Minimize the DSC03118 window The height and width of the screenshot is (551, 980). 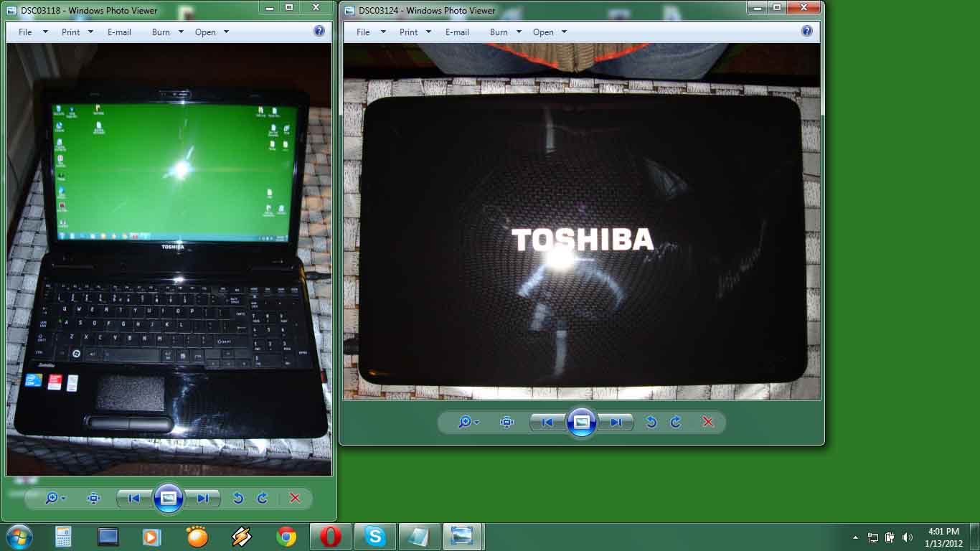[x=270, y=7]
